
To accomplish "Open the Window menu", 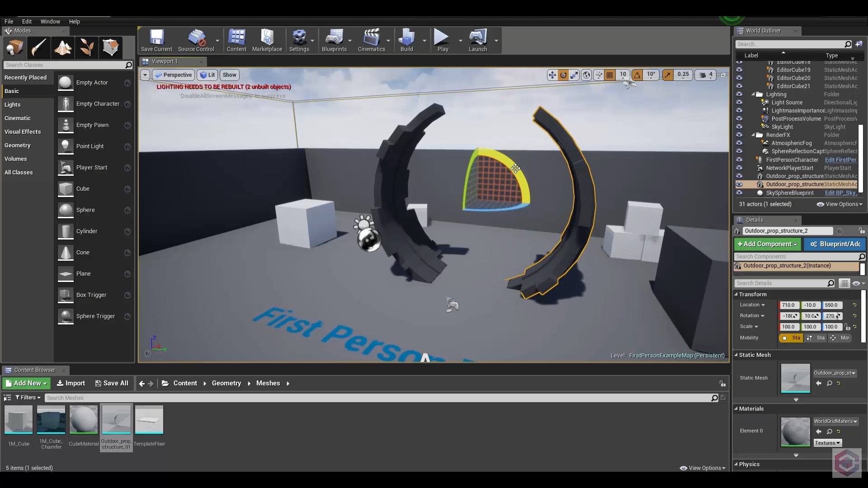I will tap(50, 21).
